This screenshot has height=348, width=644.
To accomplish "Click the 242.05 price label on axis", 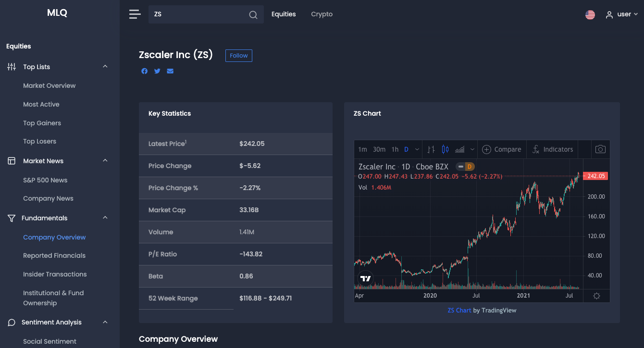I will tap(595, 176).
